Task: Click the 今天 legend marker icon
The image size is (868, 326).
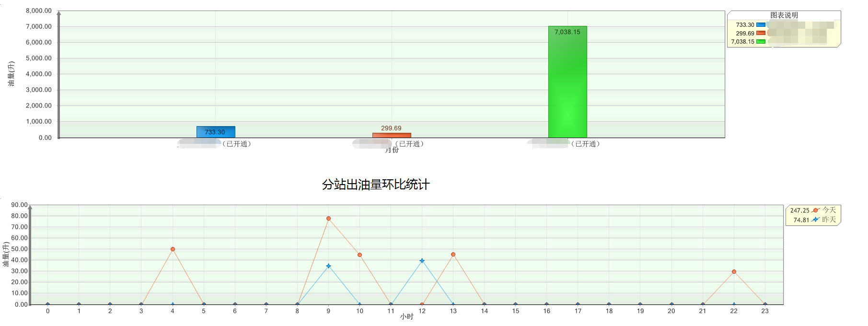Action: (815, 210)
